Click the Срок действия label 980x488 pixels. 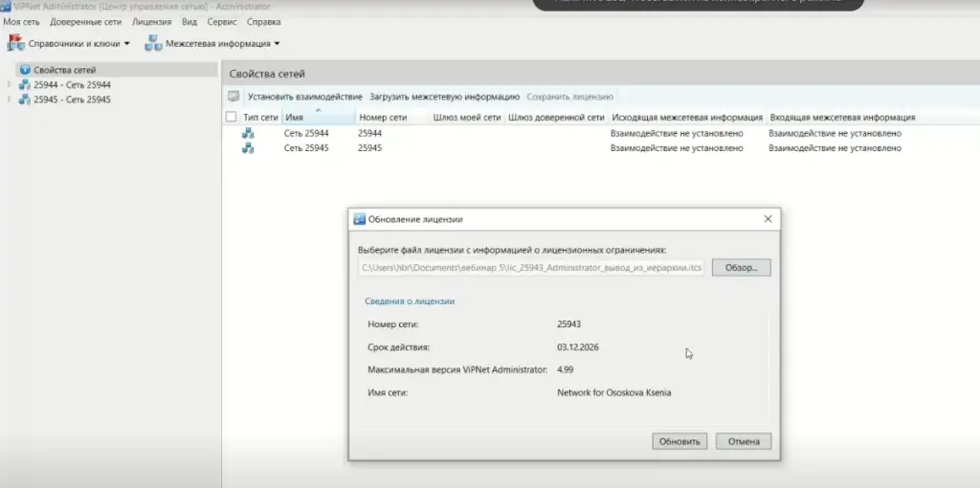[399, 346]
